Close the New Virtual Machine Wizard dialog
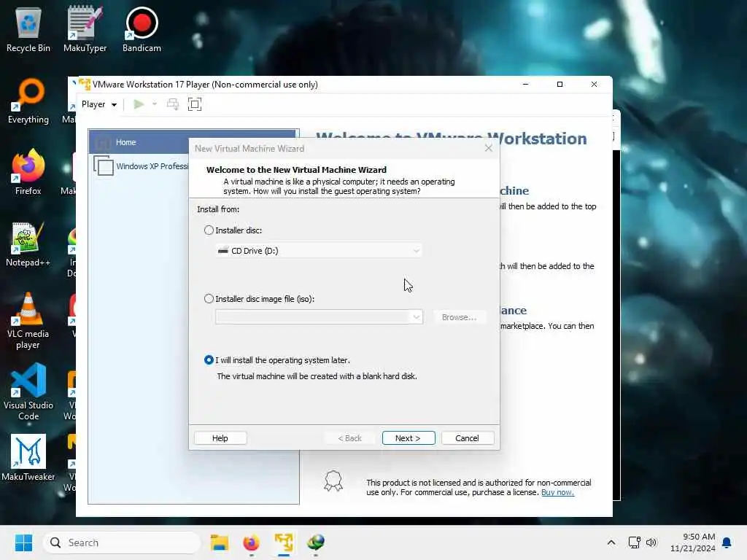Image resolution: width=747 pixels, height=560 pixels. [x=488, y=149]
